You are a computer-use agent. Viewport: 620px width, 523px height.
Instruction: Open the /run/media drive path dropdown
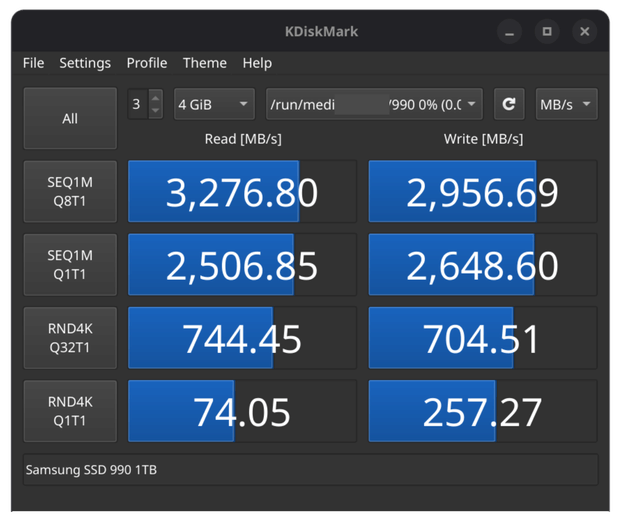[374, 104]
